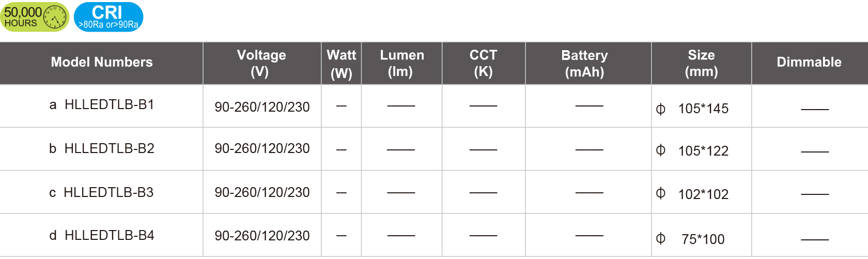Select the Size (mm) column header
This screenshot has height=259, width=868.
point(701,63)
